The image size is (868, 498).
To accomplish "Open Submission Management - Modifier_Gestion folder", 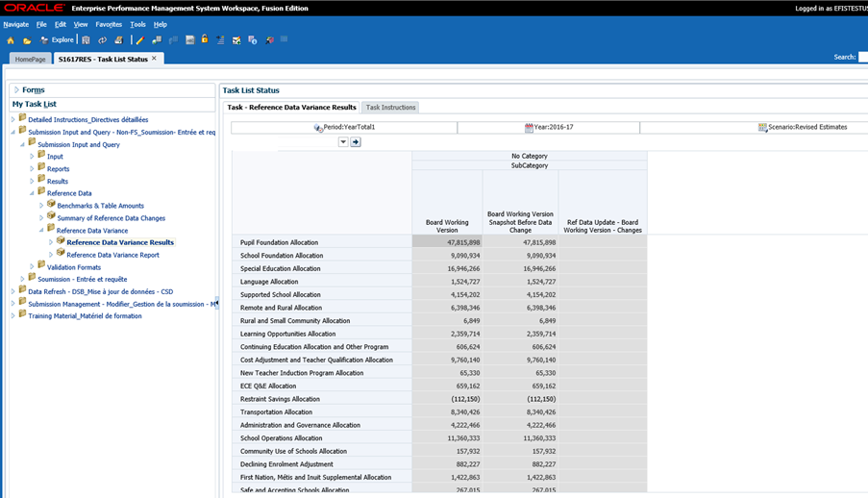I will click(122, 304).
